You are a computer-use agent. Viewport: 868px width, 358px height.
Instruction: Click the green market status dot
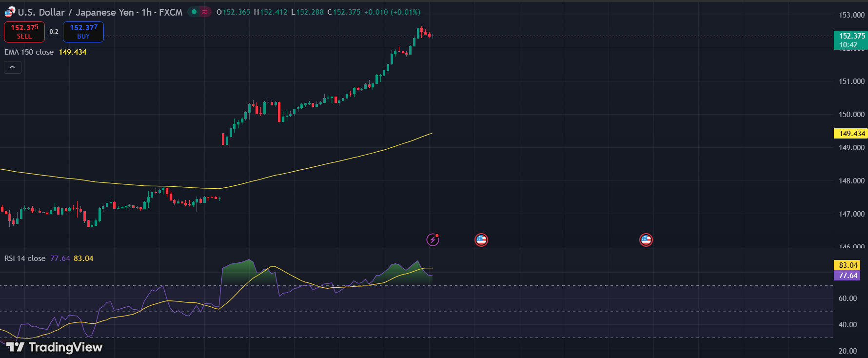[194, 12]
